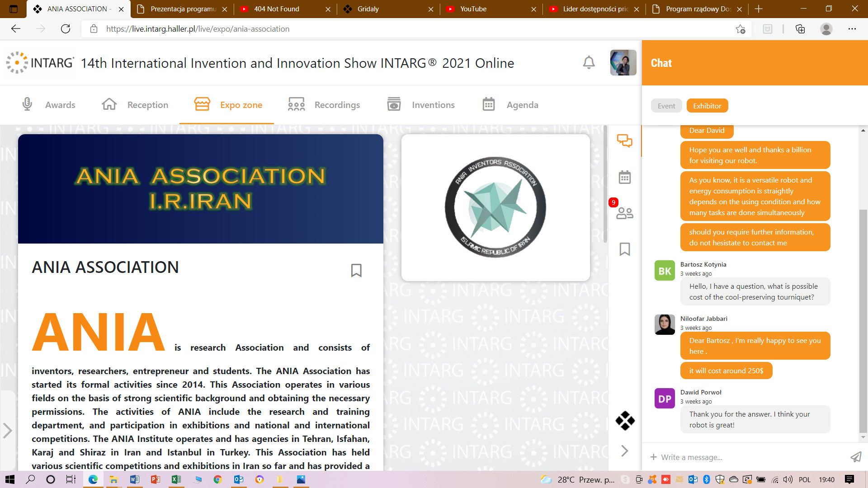Click the Inventions camera icon
The width and height of the screenshot is (868, 488).
click(394, 104)
